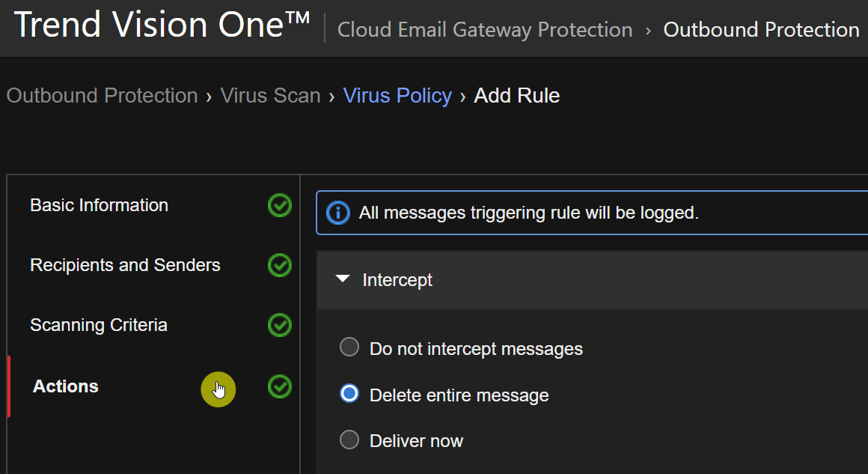Select the Do not intercept messages option
868x474 pixels.
[x=349, y=348]
